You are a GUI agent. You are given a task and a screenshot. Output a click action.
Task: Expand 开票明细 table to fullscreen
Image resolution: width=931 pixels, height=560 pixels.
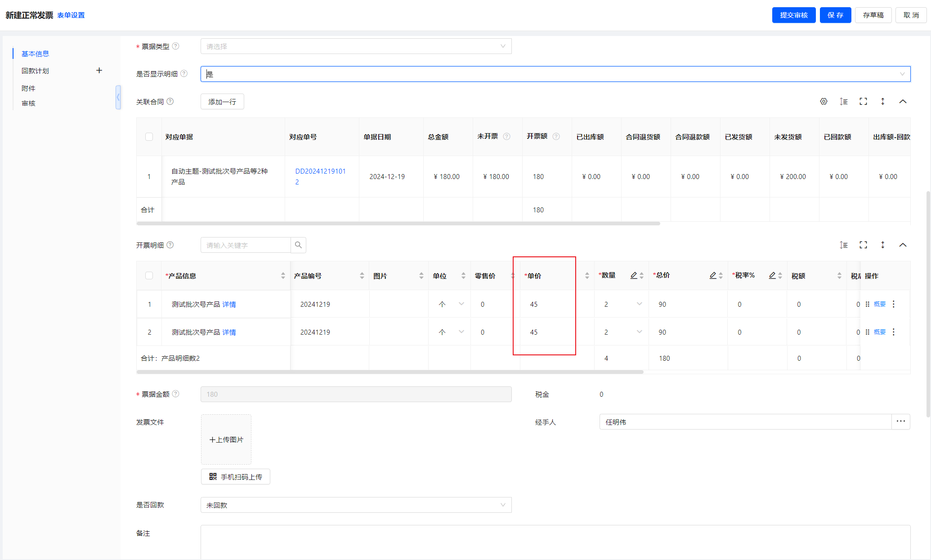(x=863, y=245)
